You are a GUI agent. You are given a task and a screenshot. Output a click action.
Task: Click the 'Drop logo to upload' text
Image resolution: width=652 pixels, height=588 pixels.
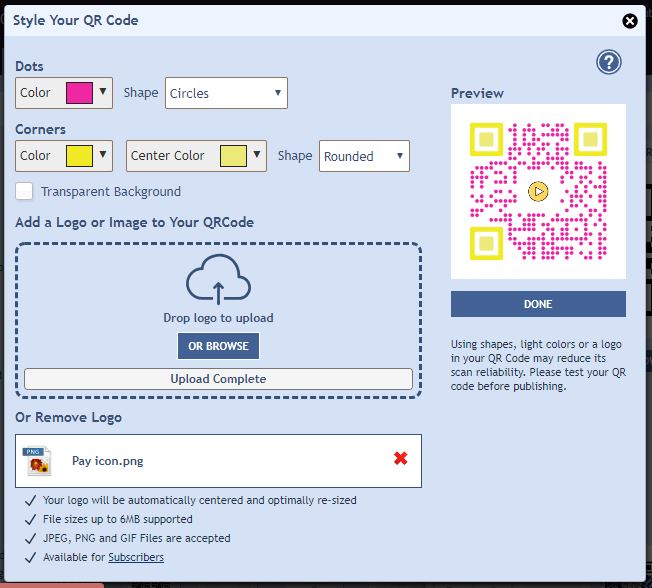218,318
